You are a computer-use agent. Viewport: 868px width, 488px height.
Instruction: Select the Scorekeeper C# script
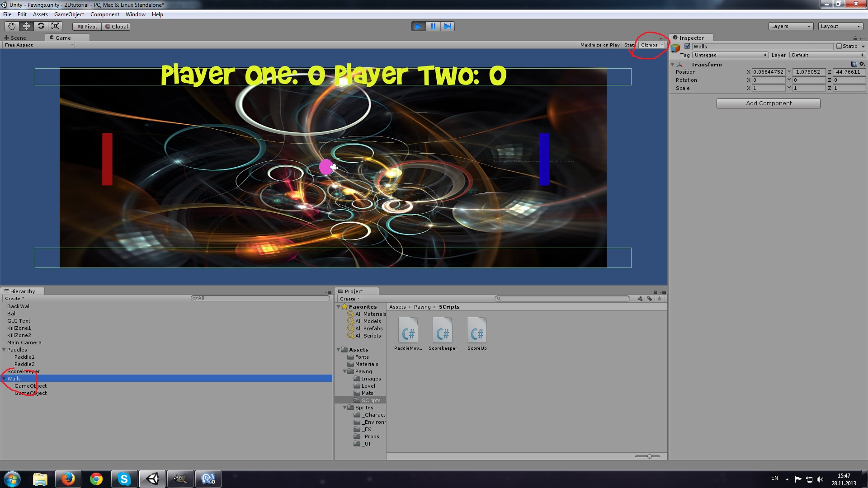443,334
